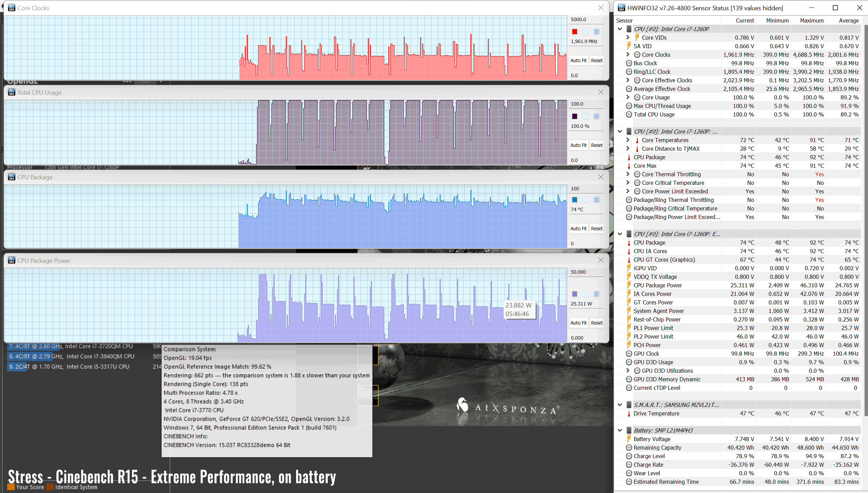
Task: Edit the 0.0 minimum field in Total CPU Usage graph
Action: tap(586, 160)
